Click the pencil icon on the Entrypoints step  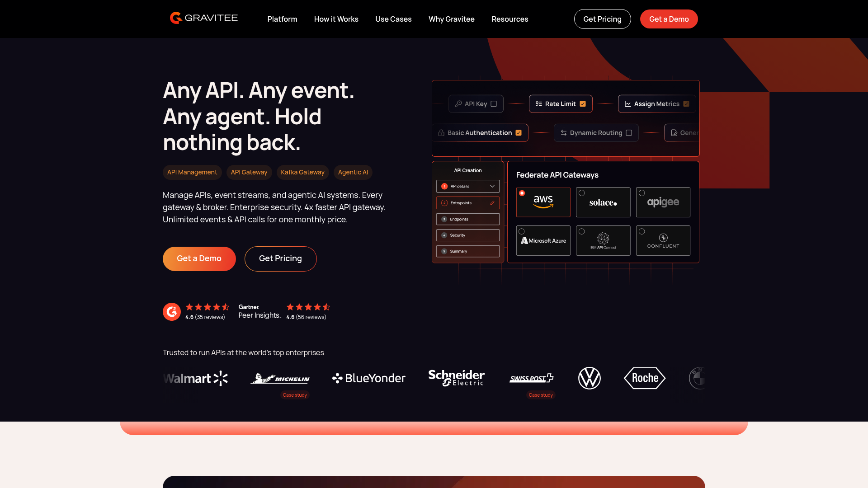click(x=493, y=203)
